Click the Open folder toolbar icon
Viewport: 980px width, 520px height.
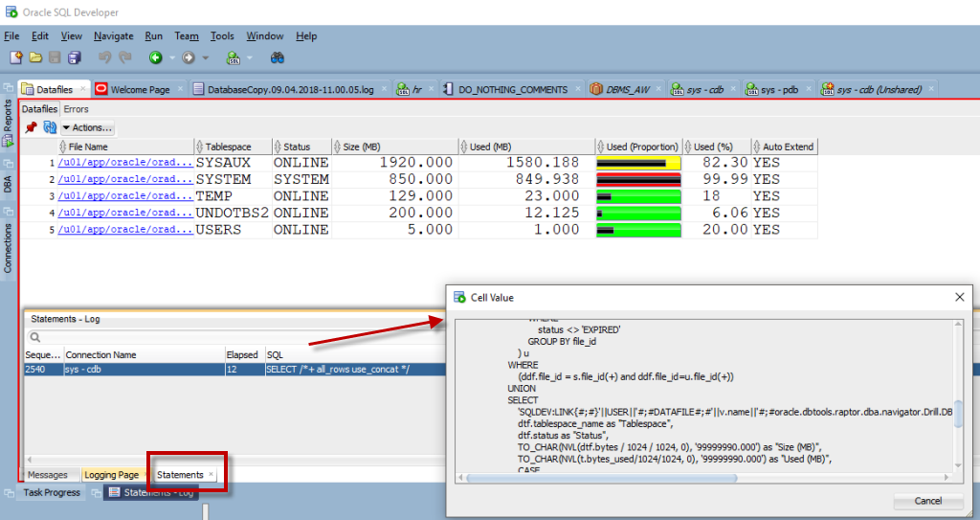coord(35,57)
